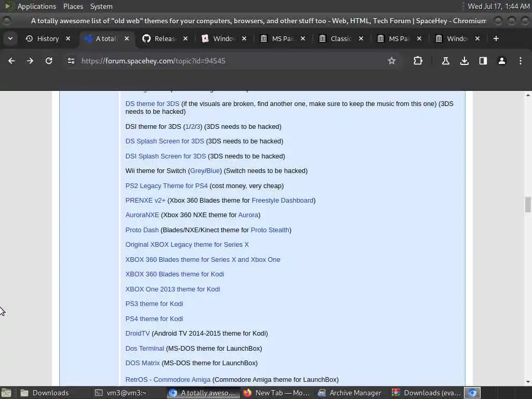The width and height of the screenshot is (532, 399).
Task: Switch to Firefox New Tab taskbar window
Action: (276, 393)
